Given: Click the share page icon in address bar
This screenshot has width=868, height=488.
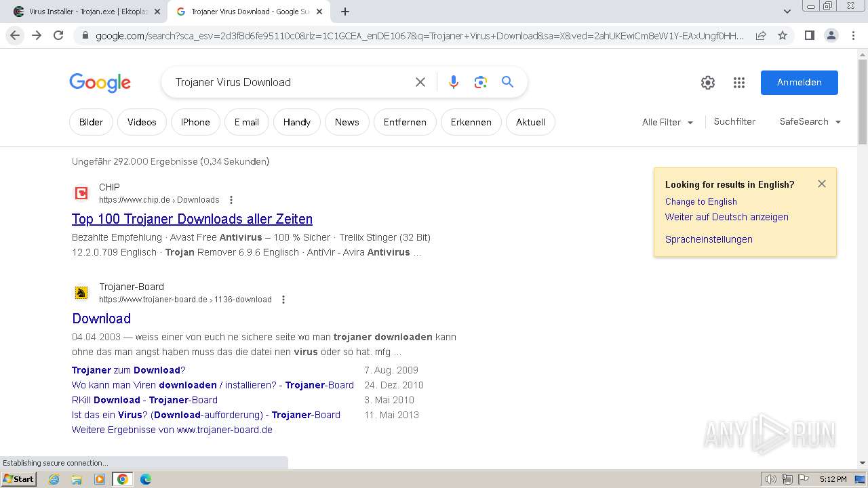Looking at the screenshot, I should [761, 35].
